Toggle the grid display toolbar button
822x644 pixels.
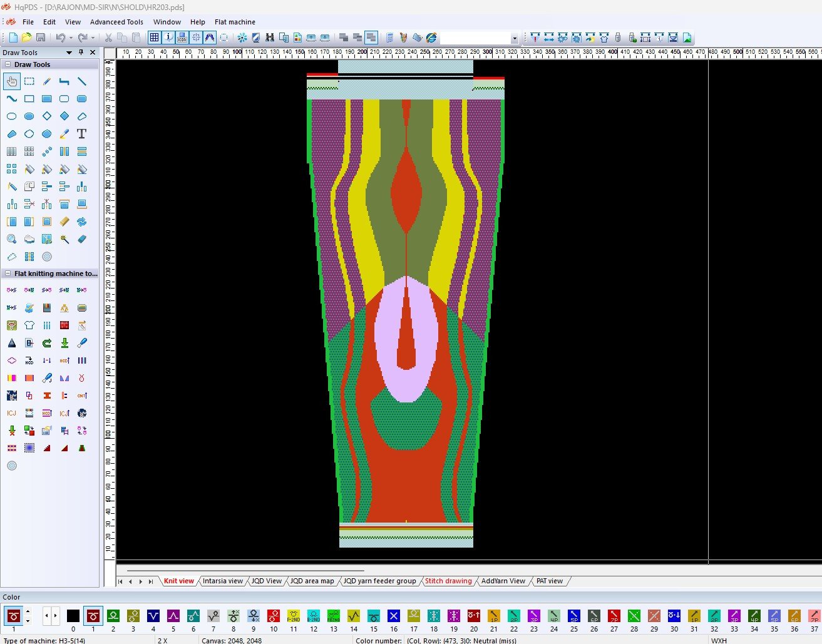tap(154, 38)
